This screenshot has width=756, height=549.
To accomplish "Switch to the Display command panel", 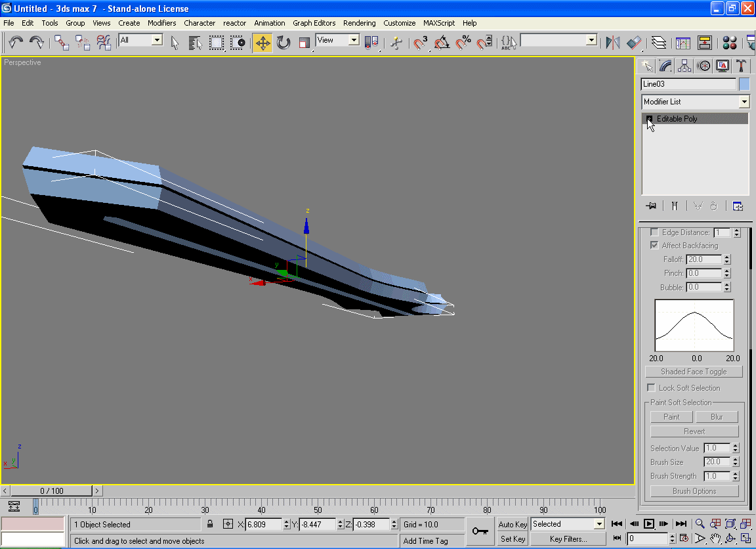I will [x=723, y=66].
